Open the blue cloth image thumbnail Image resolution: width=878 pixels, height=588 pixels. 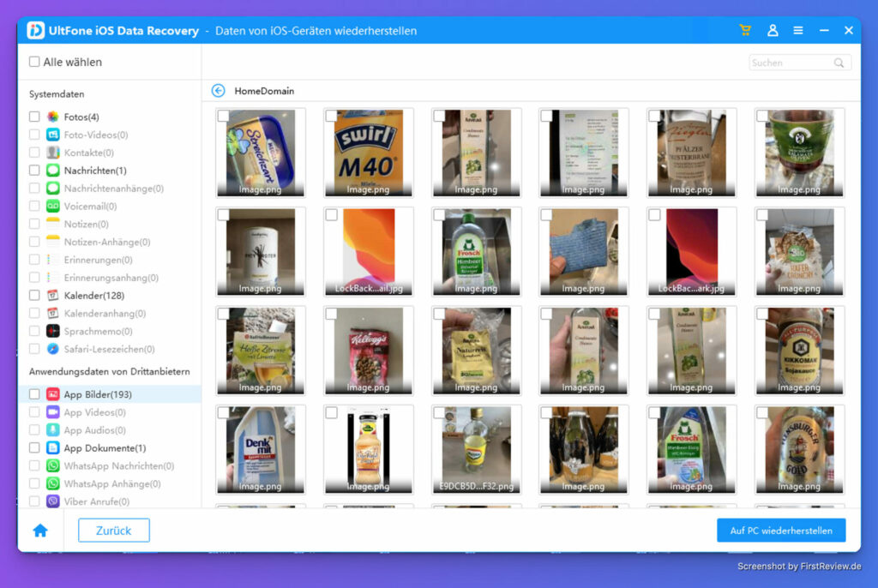pyautogui.click(x=583, y=252)
